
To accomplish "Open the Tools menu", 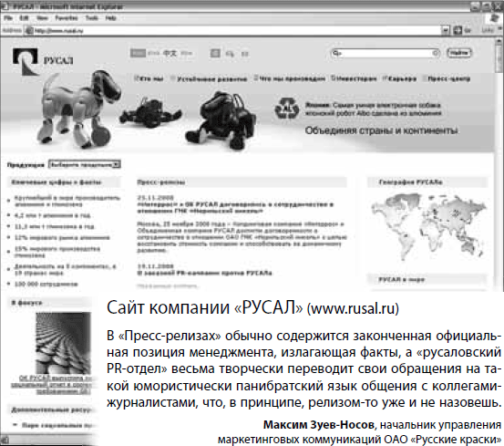I will 92,18.
